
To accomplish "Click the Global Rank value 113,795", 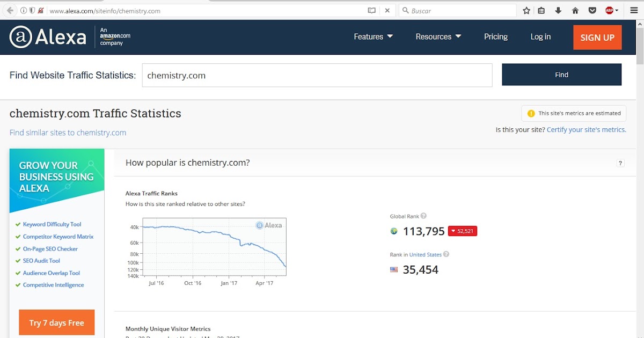I will pos(424,231).
